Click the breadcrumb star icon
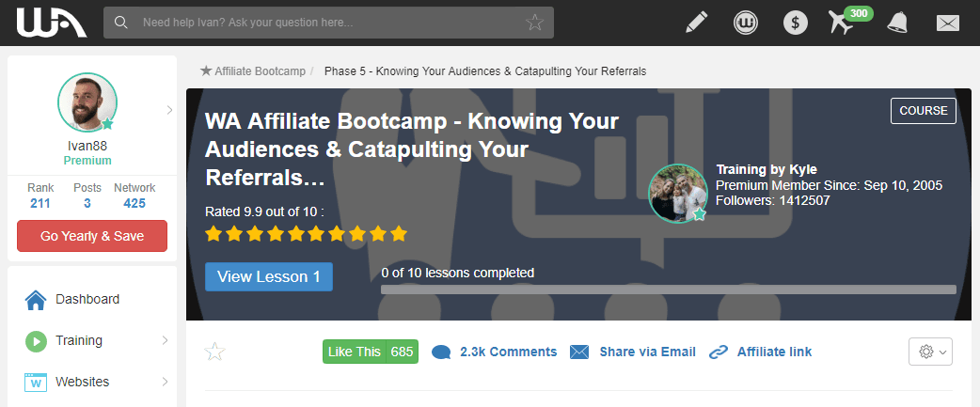This screenshot has height=407, width=980. pos(206,70)
